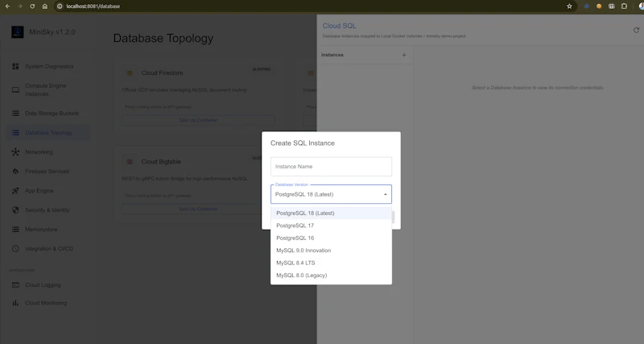Select PostgreSQL 18 (Latest) option

pyautogui.click(x=331, y=213)
